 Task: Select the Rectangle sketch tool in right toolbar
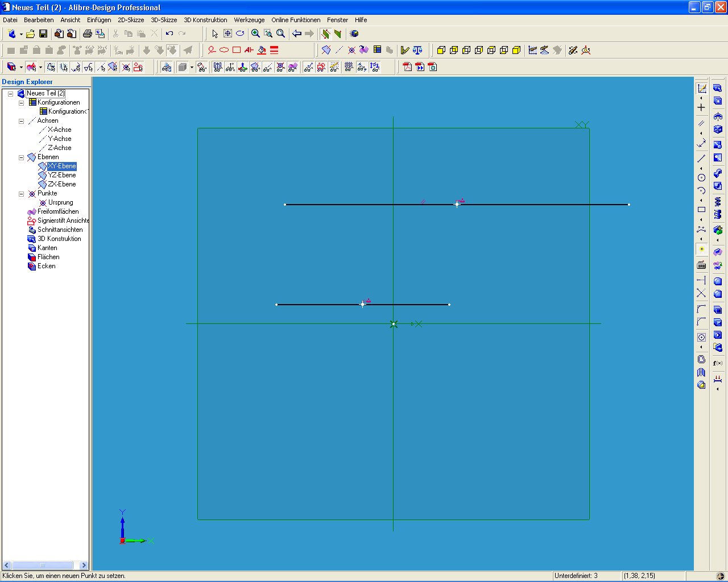(x=701, y=209)
